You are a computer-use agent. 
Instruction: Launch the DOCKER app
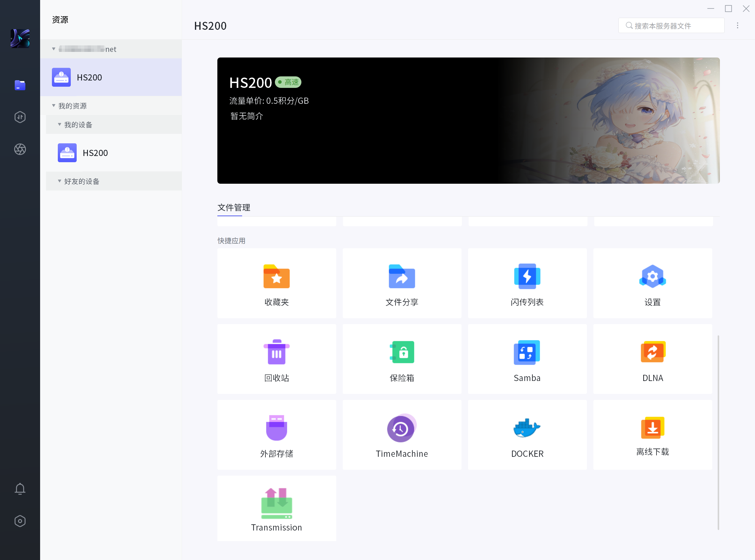coord(527,435)
